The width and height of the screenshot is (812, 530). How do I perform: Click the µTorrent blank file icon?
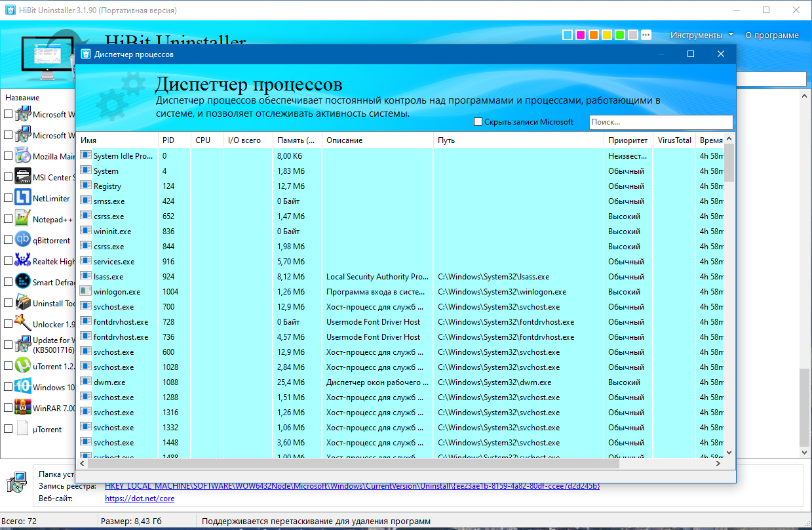(x=23, y=429)
